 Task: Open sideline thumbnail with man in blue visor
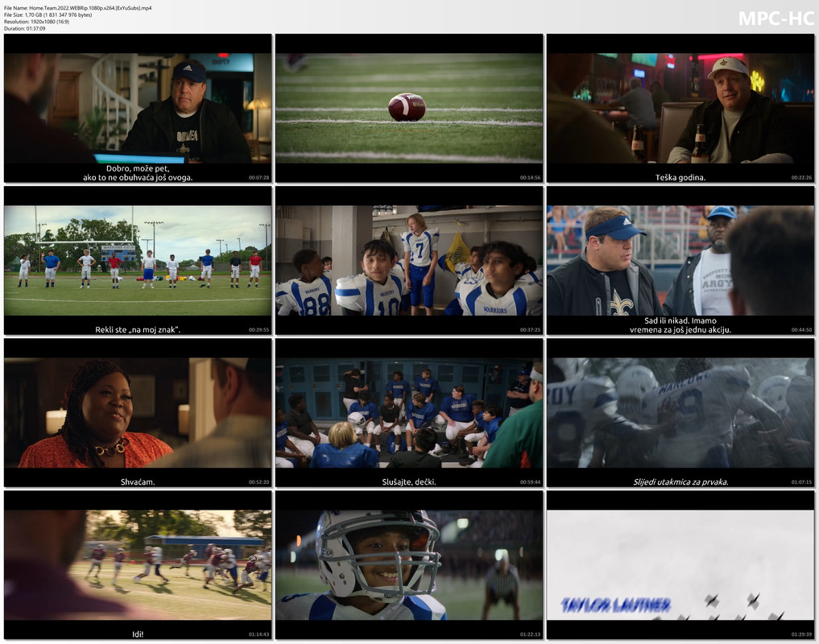[680, 260]
